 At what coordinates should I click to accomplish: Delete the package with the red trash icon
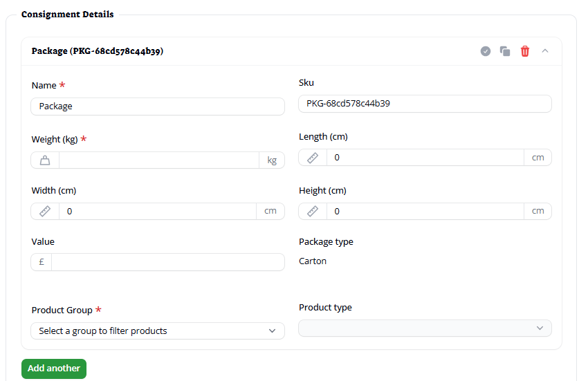pyautogui.click(x=525, y=51)
